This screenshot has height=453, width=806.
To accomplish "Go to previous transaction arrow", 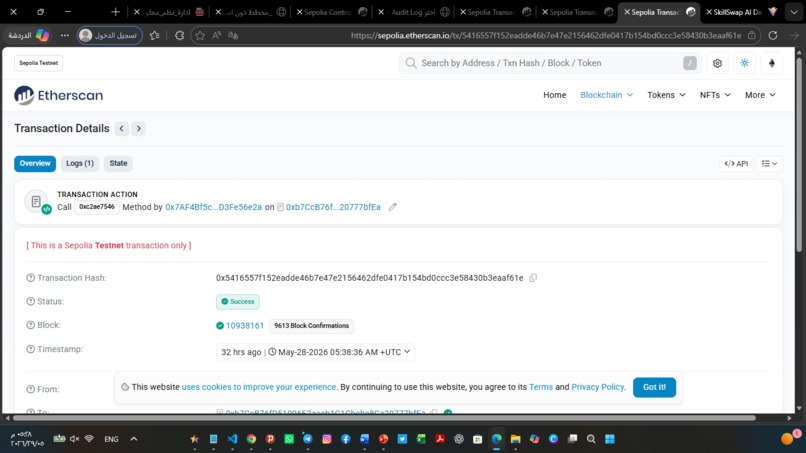I will tap(121, 129).
